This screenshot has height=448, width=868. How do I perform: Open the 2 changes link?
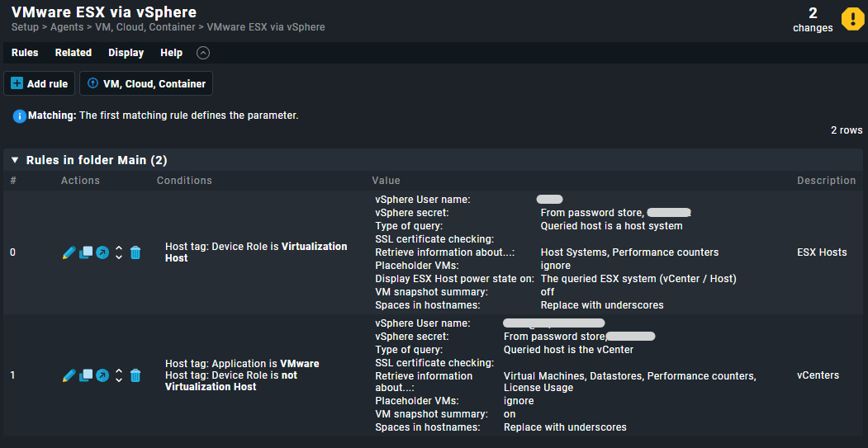[813, 20]
